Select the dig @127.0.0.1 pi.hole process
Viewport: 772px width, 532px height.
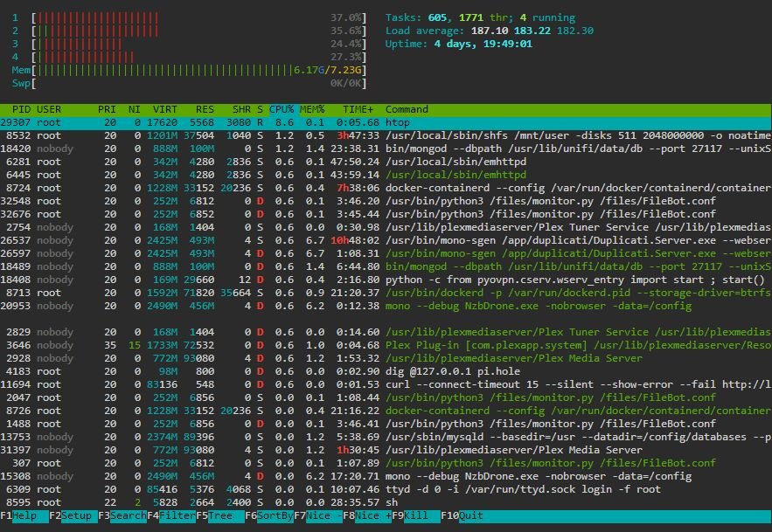(386, 371)
